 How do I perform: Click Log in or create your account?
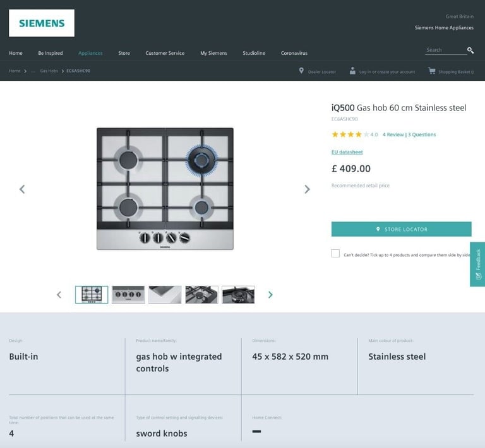pos(387,72)
